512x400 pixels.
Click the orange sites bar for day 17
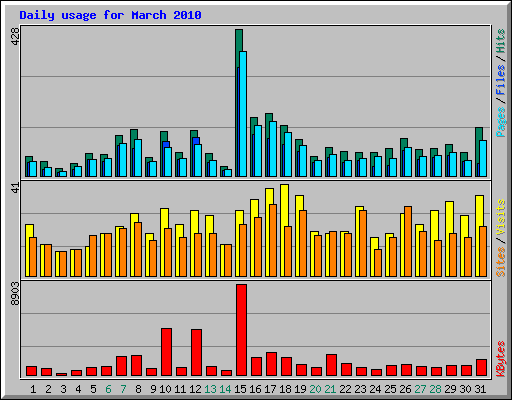click(273, 240)
